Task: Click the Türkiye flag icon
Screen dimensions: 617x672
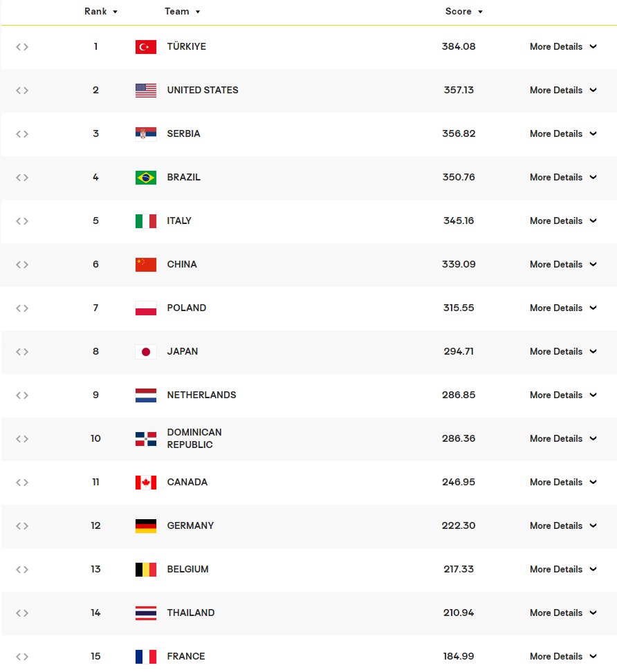Action: [x=145, y=47]
